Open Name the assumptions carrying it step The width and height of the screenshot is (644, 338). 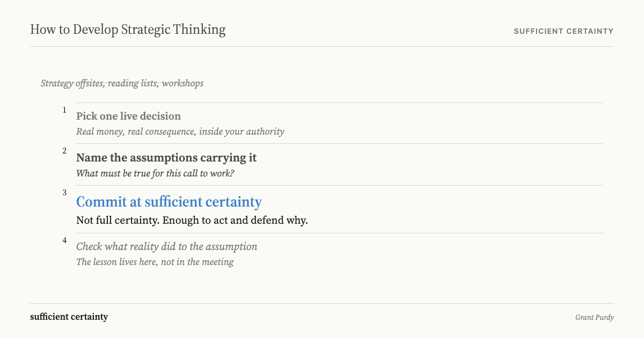coord(166,158)
